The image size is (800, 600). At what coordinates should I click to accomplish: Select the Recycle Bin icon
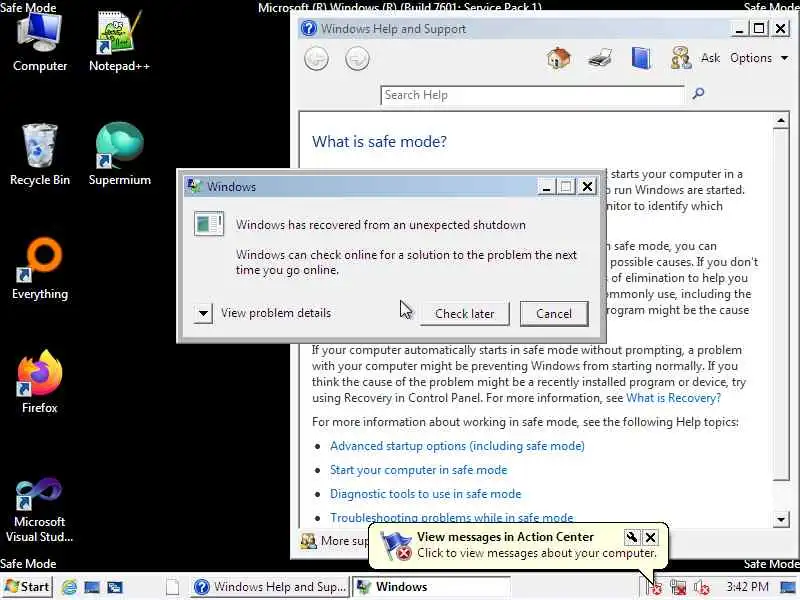pyautogui.click(x=39, y=155)
